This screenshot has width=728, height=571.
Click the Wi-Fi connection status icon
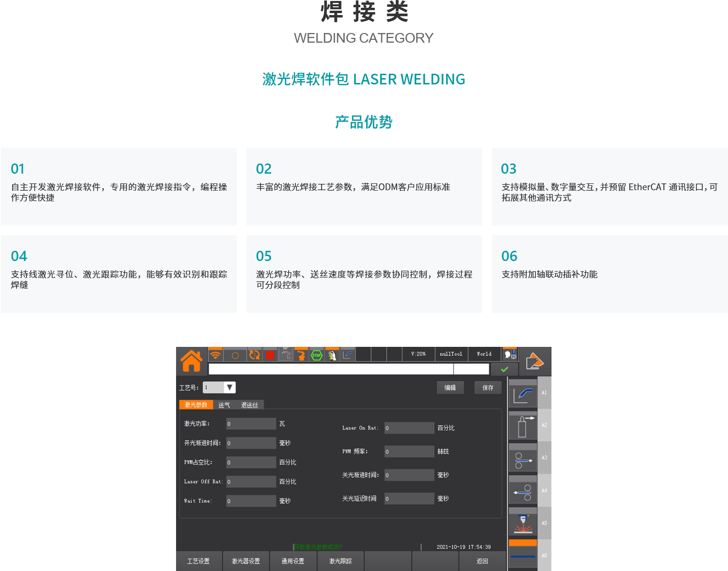click(x=215, y=355)
